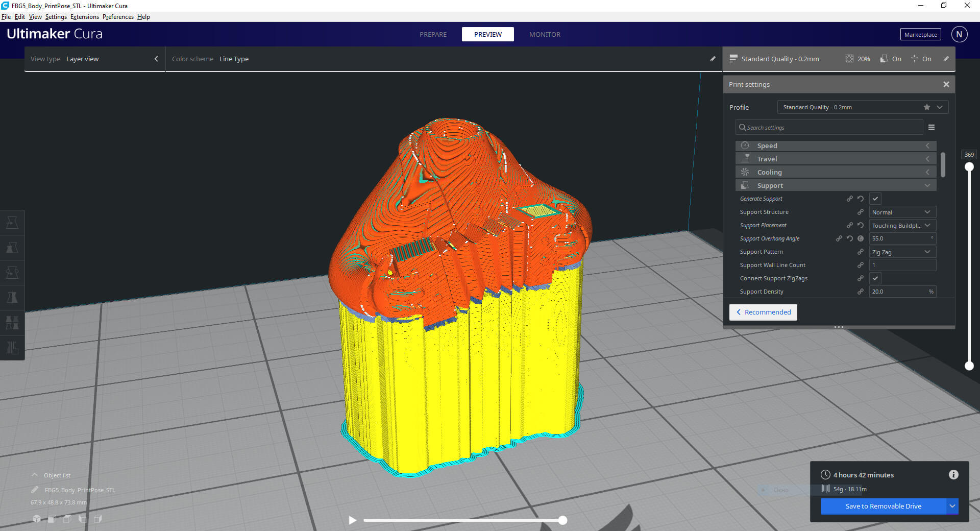The height and width of the screenshot is (531, 980).
Task: Switch to the PREPARE tab
Action: 433,34
